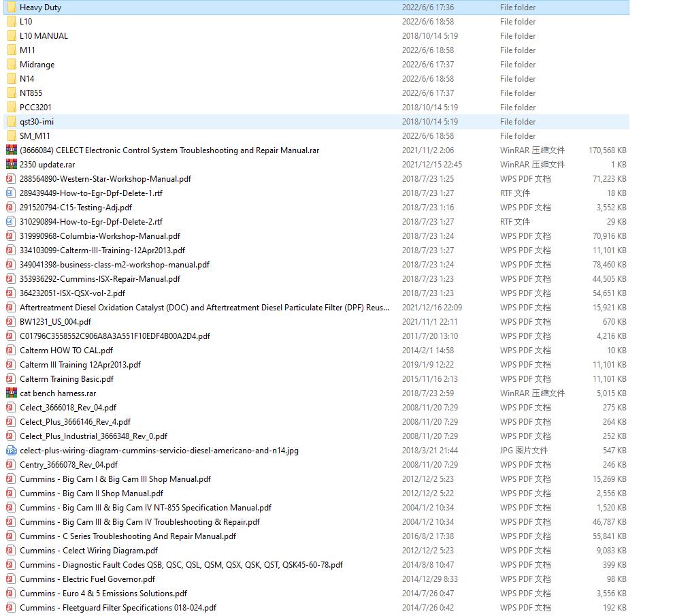692x616 pixels.
Task: Select Cummins - Euro 4 & 5 Emissions Solutions.pdf
Action: [103, 594]
